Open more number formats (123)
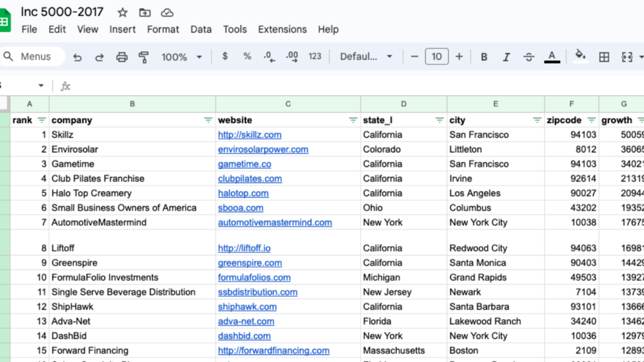The height and width of the screenshot is (362, 644). pos(315,56)
